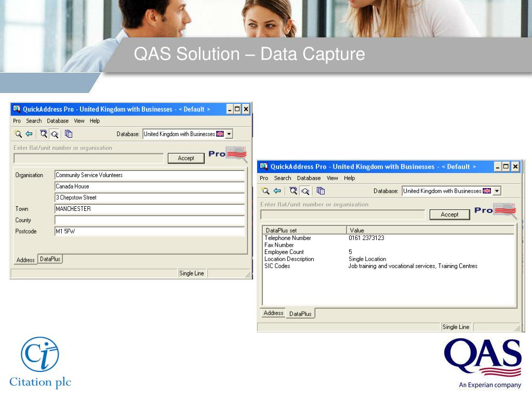This screenshot has height=399, width=532.
Task: Click 3 Chepstow Street address field
Action: click(x=150, y=197)
